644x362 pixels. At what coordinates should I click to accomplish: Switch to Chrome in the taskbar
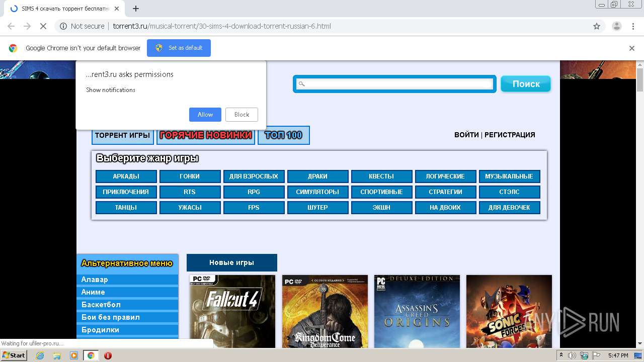(91, 355)
